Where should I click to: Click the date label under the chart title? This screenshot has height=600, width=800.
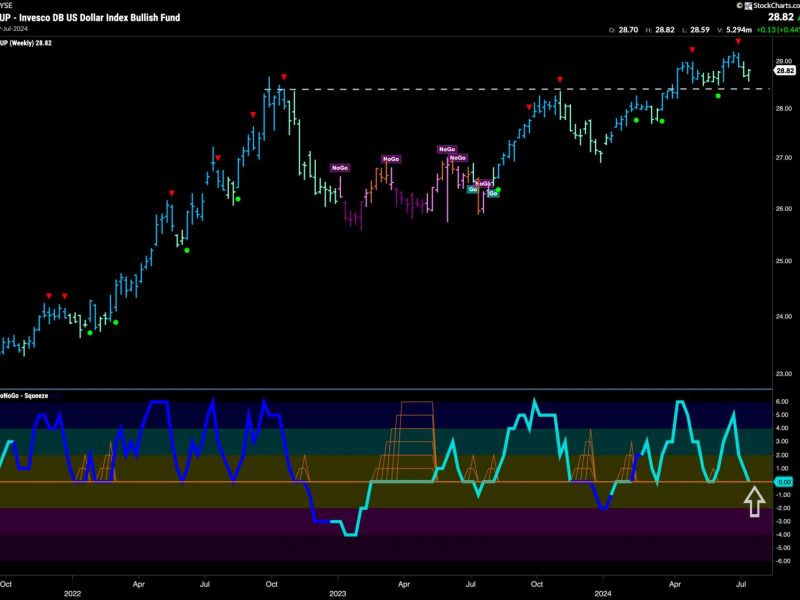click(14, 29)
